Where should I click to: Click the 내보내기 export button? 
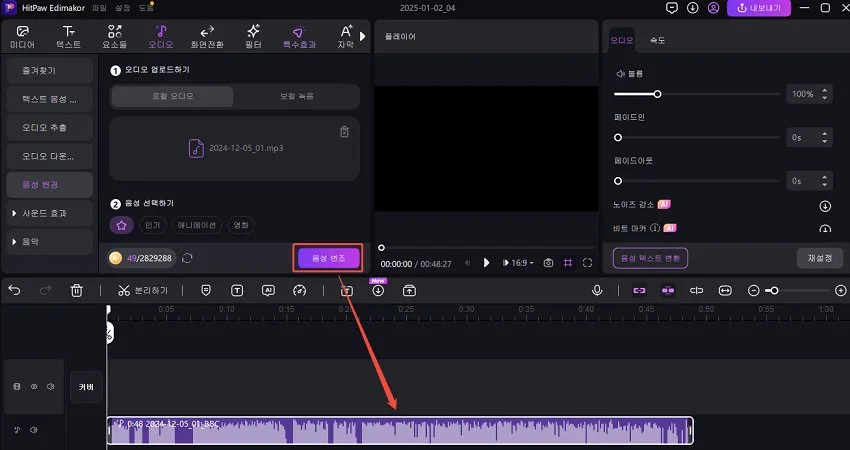[760, 8]
